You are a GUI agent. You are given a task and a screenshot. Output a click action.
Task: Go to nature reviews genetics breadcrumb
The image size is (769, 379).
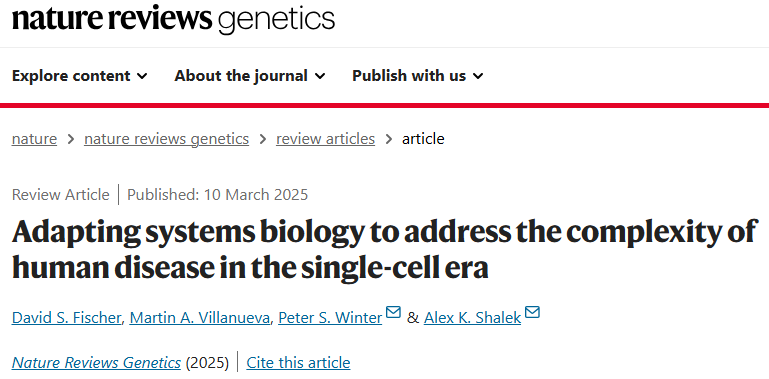coord(166,139)
